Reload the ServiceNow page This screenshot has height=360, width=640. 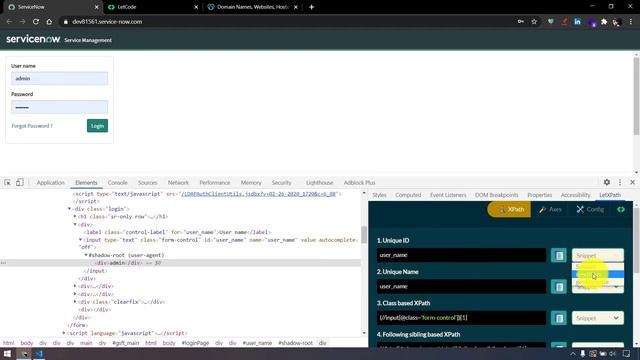pyautogui.click(x=36, y=22)
